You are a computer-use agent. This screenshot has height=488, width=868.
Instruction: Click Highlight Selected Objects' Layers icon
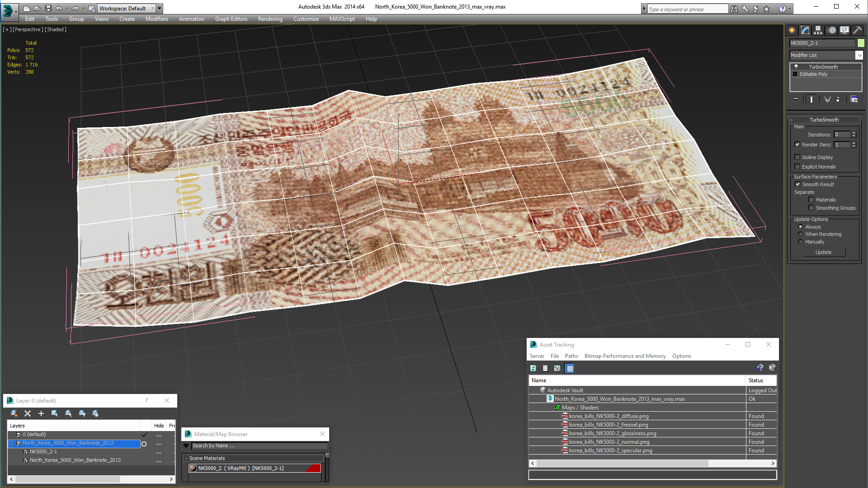coord(68,413)
